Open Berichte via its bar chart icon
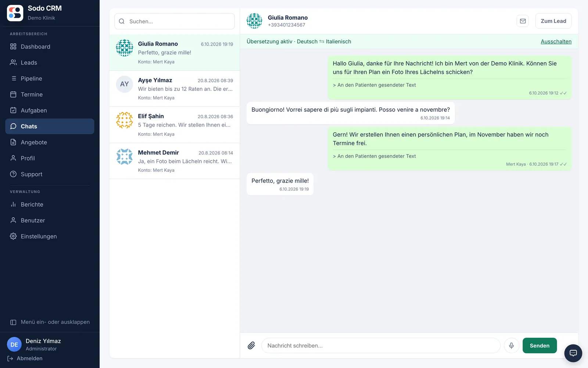Image resolution: width=588 pixels, height=368 pixels. click(13, 204)
